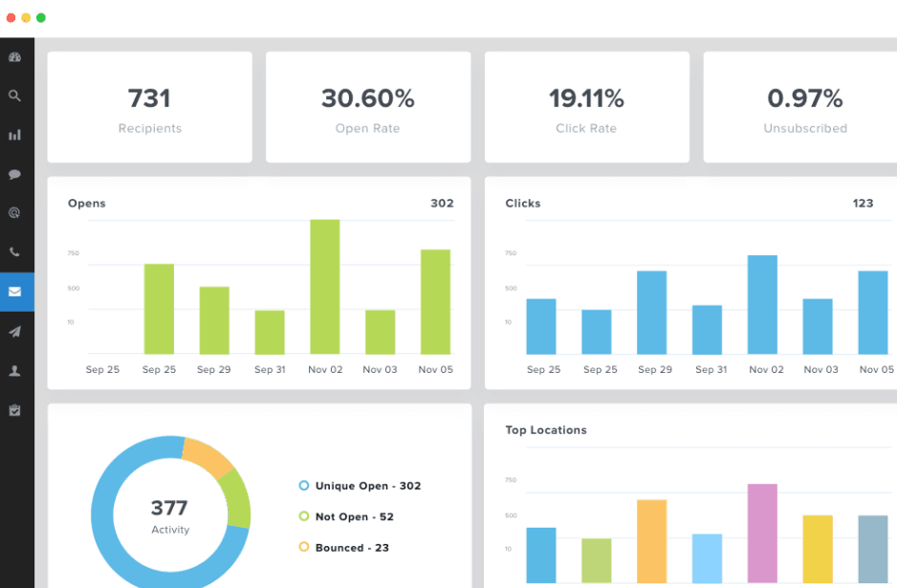Image resolution: width=897 pixels, height=588 pixels.
Task: Click Sep 31 axis label under Clicks chart
Action: pos(711,369)
